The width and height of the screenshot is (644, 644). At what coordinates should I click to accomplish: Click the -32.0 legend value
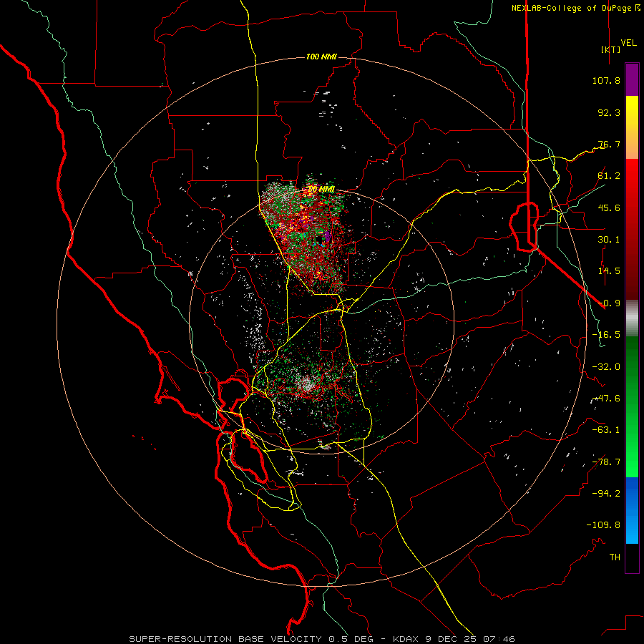point(606,367)
